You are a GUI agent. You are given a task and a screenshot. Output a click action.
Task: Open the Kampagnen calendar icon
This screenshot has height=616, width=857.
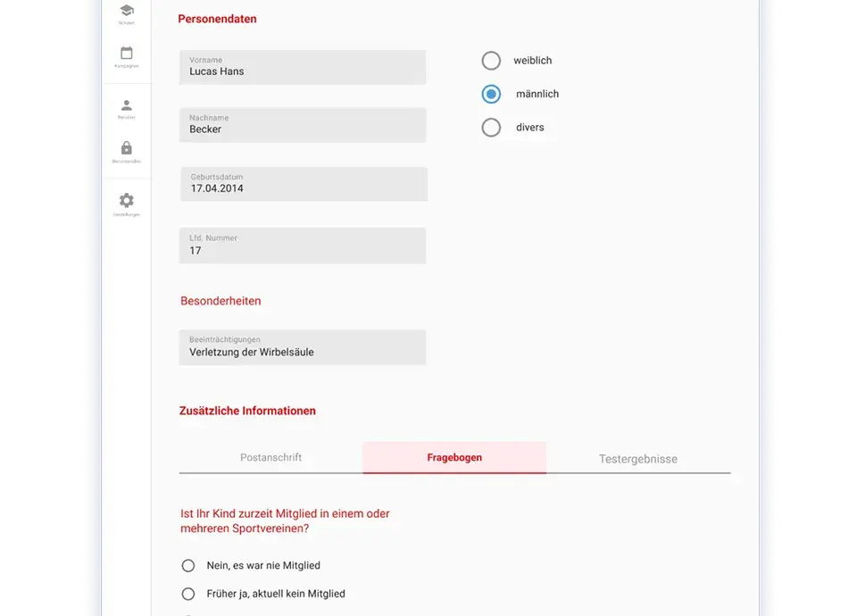(x=127, y=54)
